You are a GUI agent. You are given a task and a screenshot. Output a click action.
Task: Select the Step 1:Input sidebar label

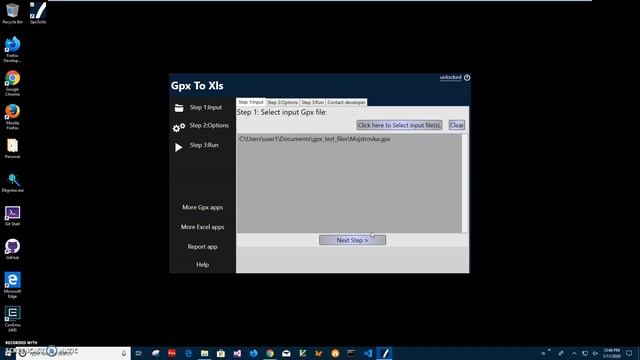coord(206,107)
